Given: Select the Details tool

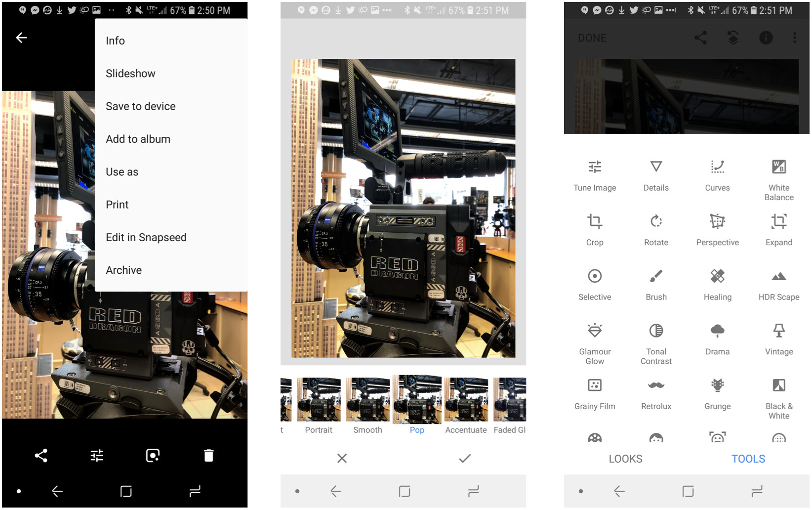Looking at the screenshot, I should (656, 175).
